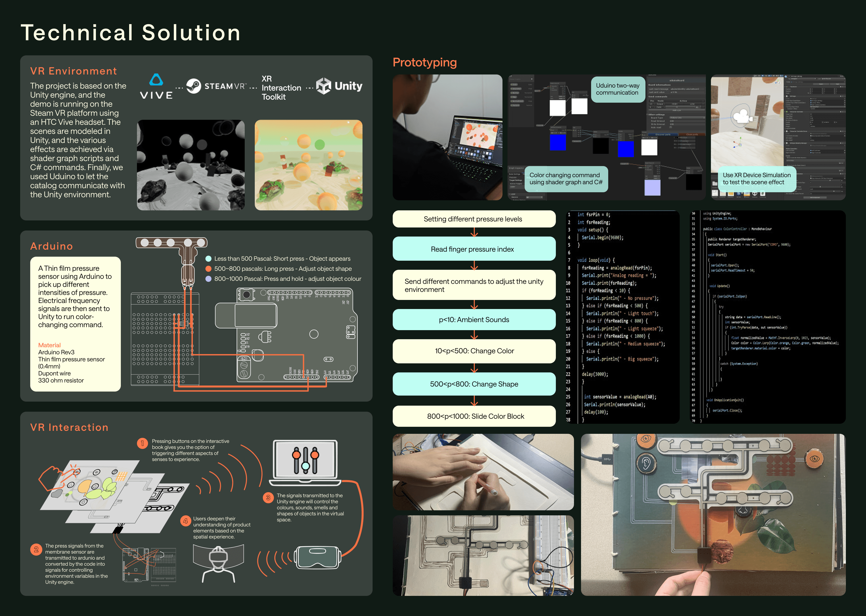
Task: Open the grayscale VR scene thumbnail
Action: (191, 165)
